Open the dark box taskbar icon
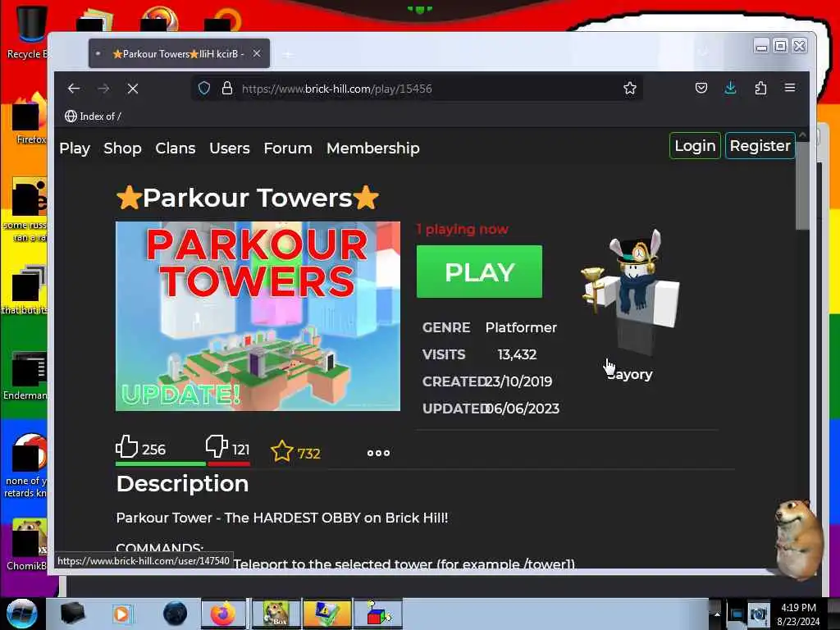This screenshot has height=630, width=840. coord(72,614)
